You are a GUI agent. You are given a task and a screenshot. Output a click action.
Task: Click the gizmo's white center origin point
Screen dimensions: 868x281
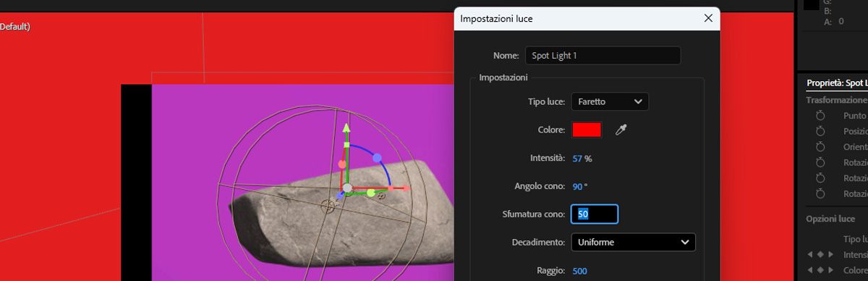[x=348, y=188]
